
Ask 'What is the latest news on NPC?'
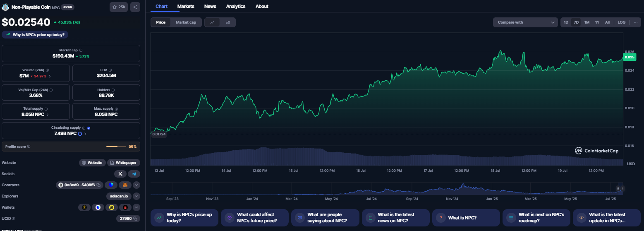(x=395, y=218)
